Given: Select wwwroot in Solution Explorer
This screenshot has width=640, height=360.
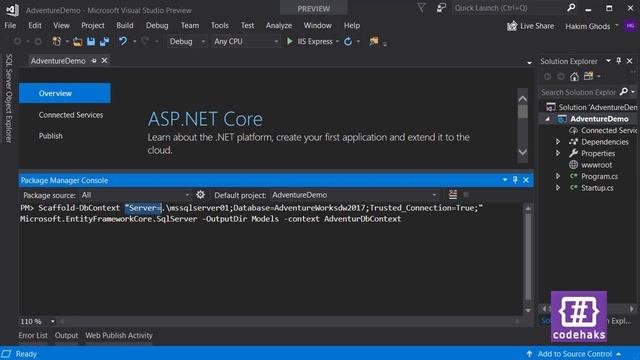Looking at the screenshot, I should click(596, 165).
